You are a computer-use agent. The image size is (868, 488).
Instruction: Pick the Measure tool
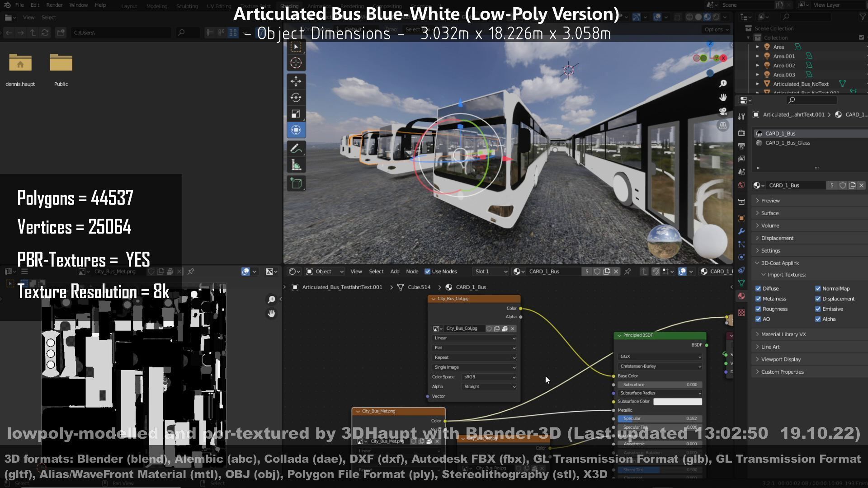[296, 165]
